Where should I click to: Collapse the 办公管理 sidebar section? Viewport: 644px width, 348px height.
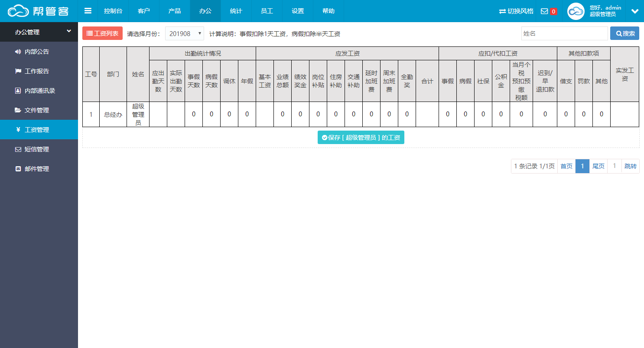point(39,32)
